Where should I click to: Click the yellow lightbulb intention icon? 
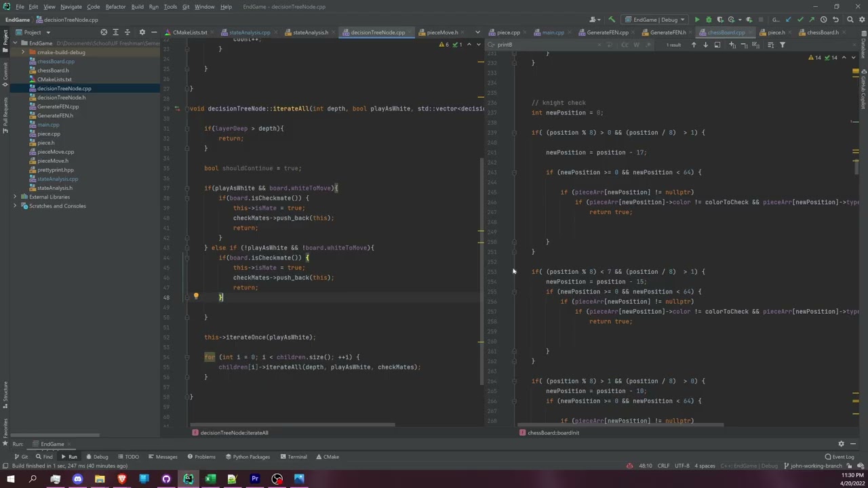pos(196,296)
